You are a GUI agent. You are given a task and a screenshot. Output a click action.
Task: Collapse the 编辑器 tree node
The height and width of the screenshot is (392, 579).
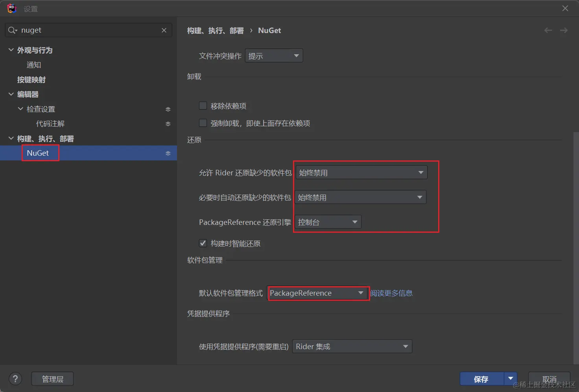coord(11,94)
